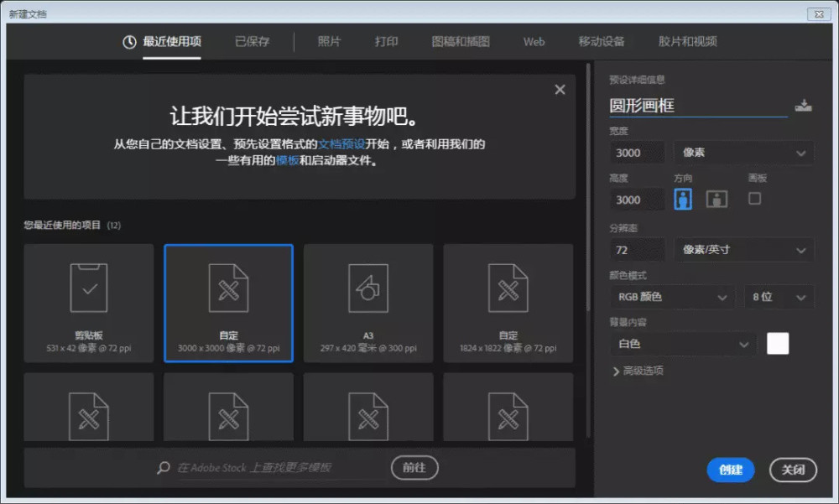This screenshot has width=839, height=504.
Task: Click the 前往 button near the search bar
Action: click(414, 468)
